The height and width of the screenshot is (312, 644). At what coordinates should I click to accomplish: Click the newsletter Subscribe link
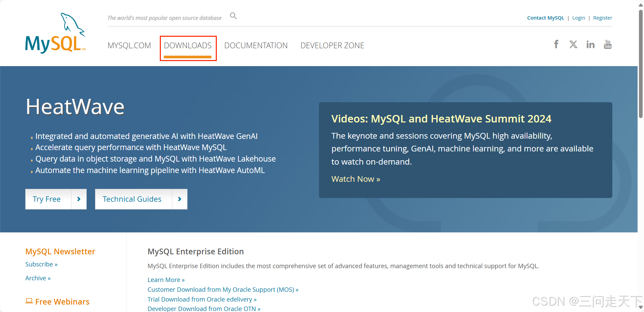[x=41, y=264]
